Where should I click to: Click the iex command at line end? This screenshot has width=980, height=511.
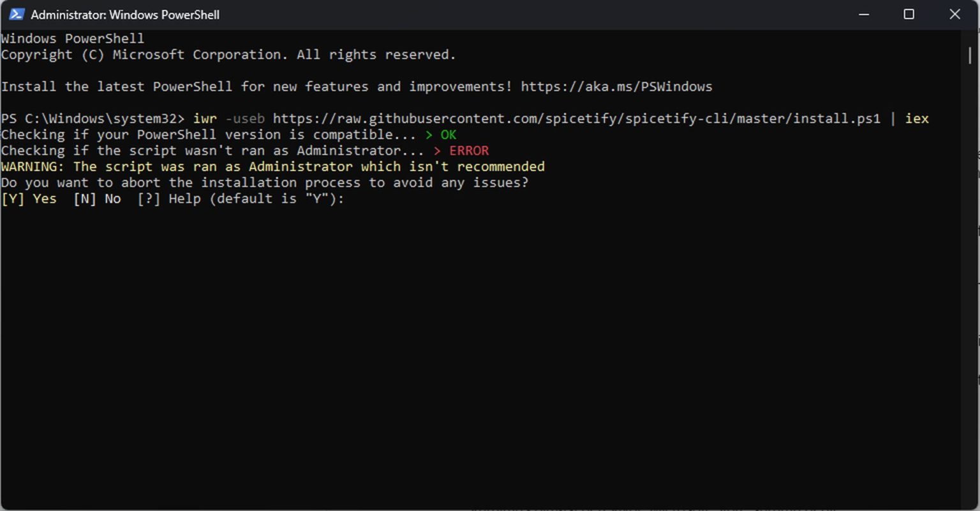pos(917,119)
